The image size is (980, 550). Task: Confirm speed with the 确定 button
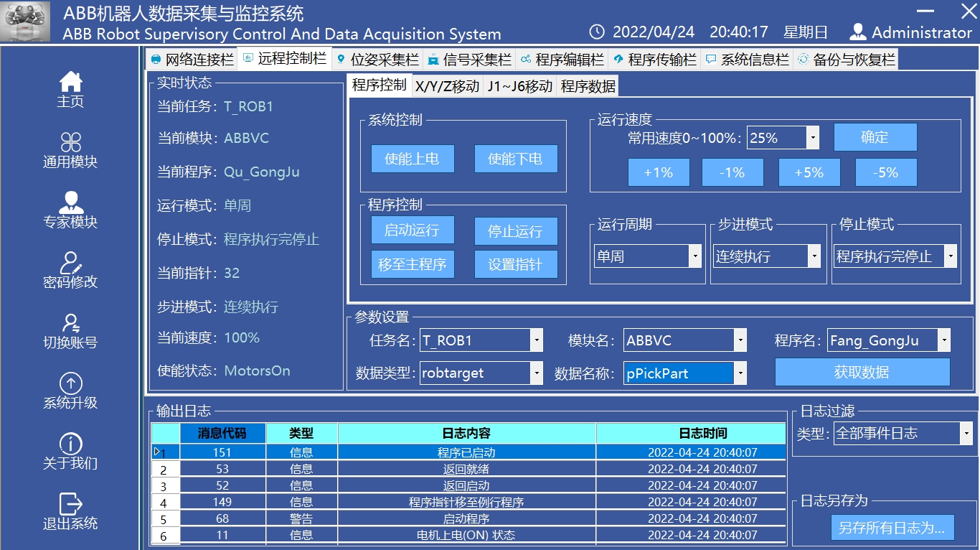[x=875, y=137]
